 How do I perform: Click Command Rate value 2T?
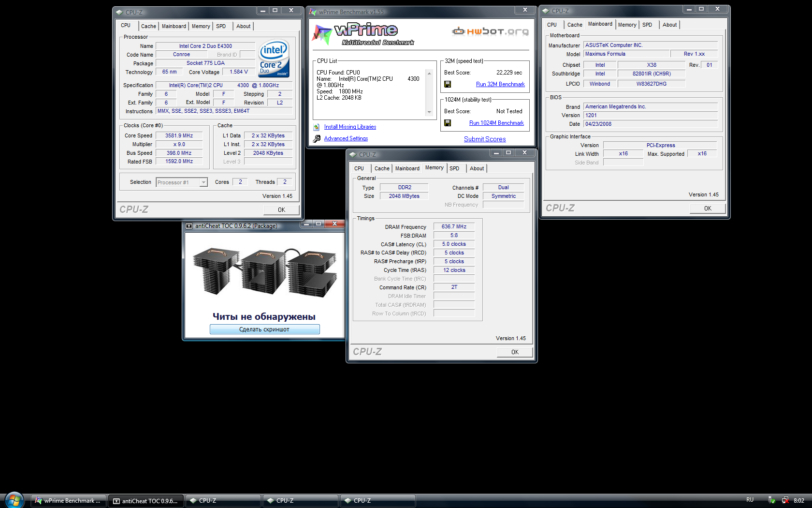tap(454, 287)
